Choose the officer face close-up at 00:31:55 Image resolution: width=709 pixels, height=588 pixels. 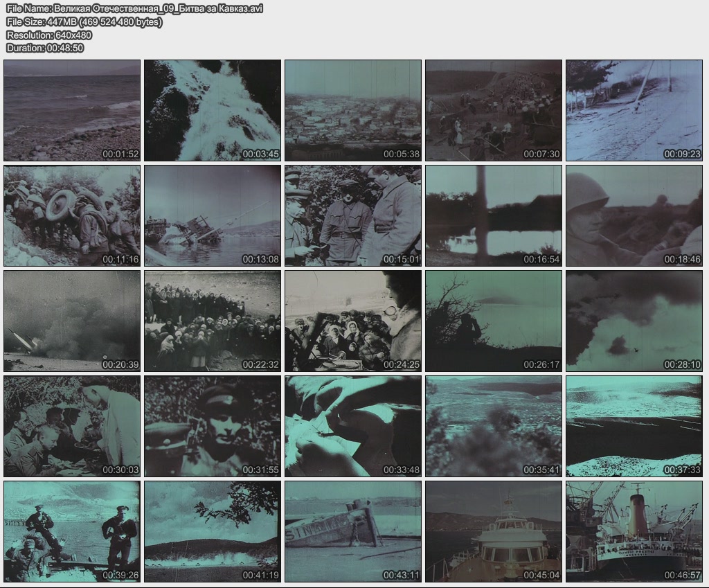tap(213, 426)
